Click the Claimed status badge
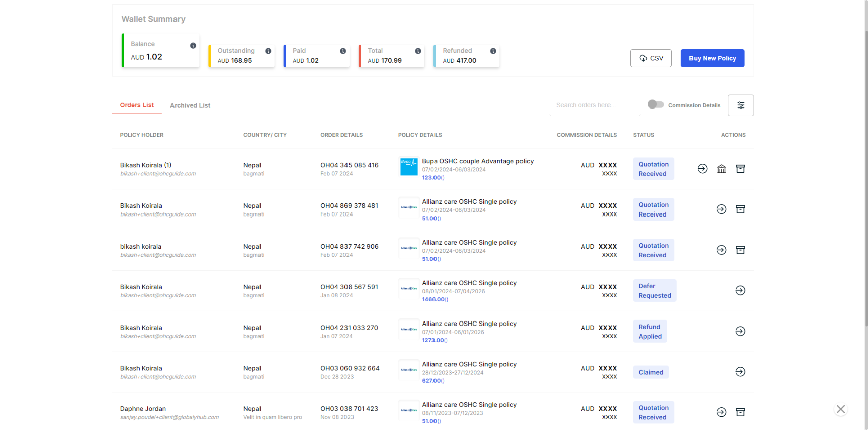This screenshot has height=430, width=868. coord(651,372)
